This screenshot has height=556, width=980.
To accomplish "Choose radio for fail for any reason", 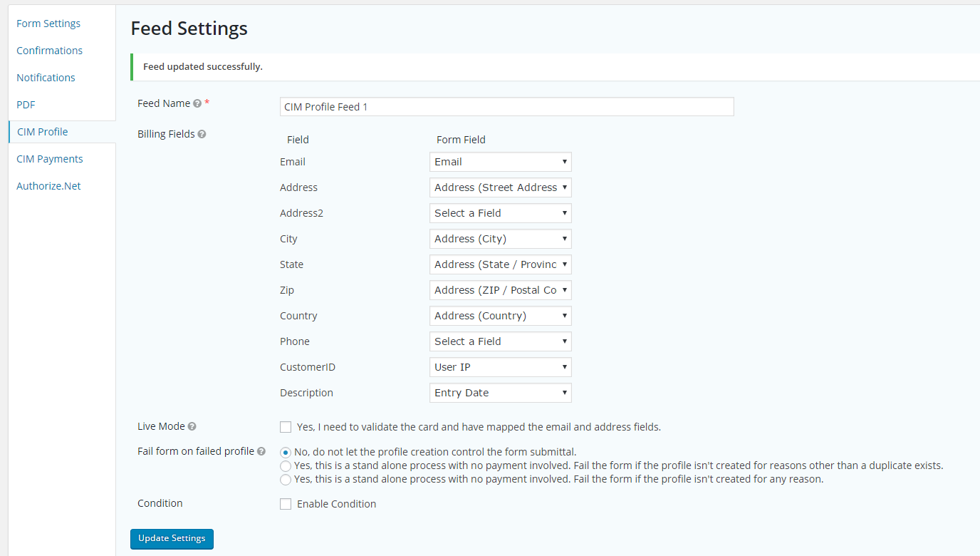I will (x=286, y=480).
